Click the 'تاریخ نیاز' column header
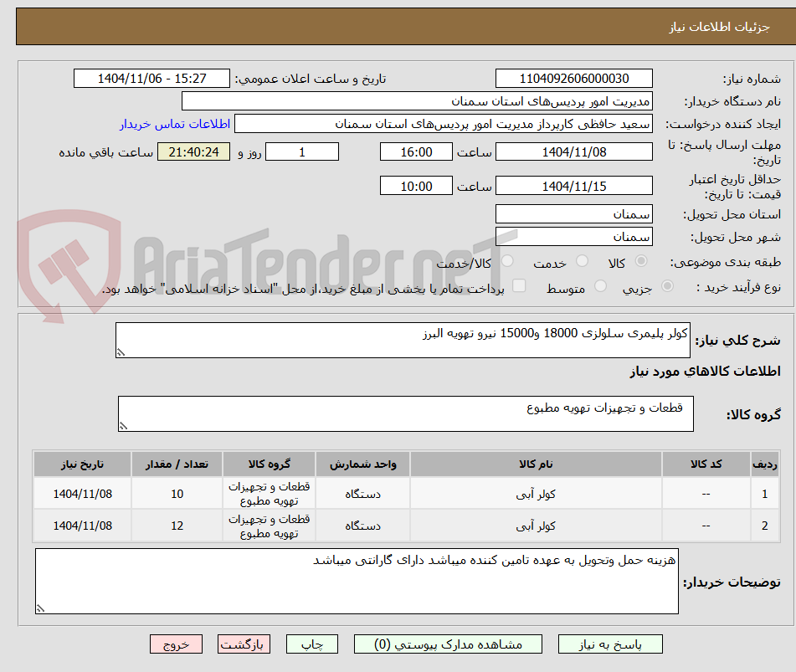This screenshot has width=796, height=672. [82, 464]
